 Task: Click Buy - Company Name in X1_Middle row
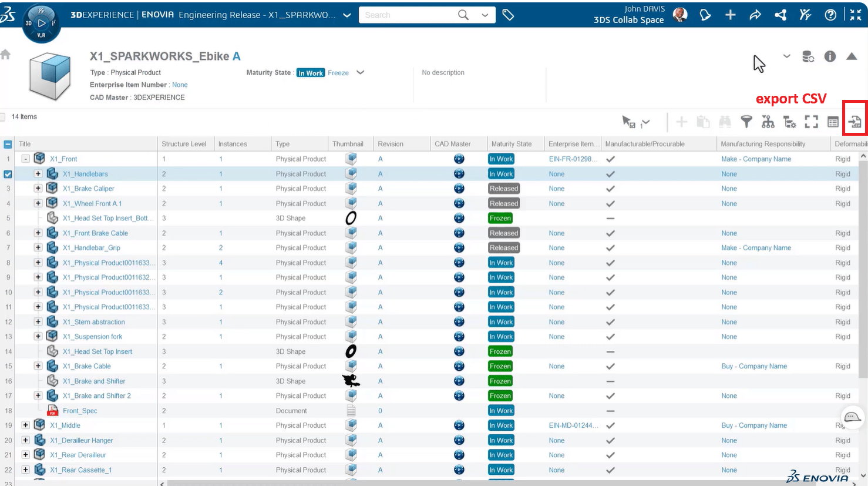tap(754, 425)
